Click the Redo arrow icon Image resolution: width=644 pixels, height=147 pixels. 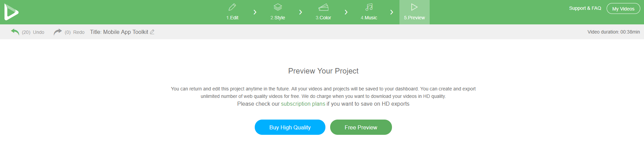click(x=58, y=32)
